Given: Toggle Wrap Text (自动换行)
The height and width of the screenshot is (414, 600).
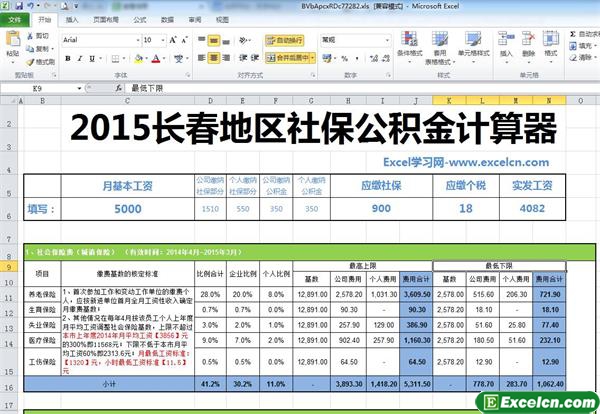Looking at the screenshot, I should tap(285, 40).
